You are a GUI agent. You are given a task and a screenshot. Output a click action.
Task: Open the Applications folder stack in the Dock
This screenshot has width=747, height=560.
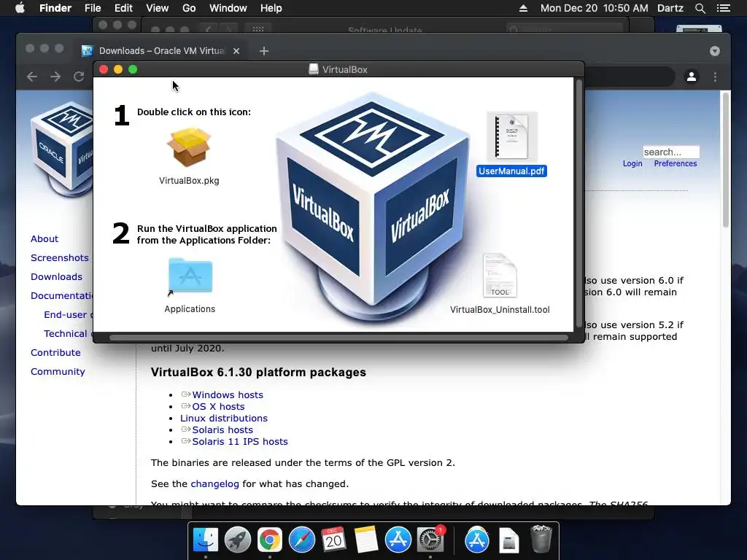[477, 540]
